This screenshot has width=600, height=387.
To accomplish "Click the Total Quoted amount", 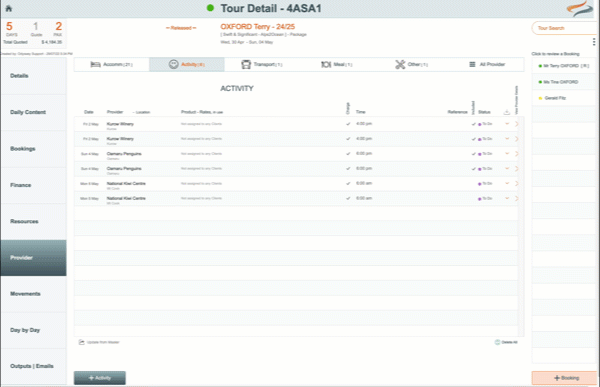I will (x=52, y=42).
